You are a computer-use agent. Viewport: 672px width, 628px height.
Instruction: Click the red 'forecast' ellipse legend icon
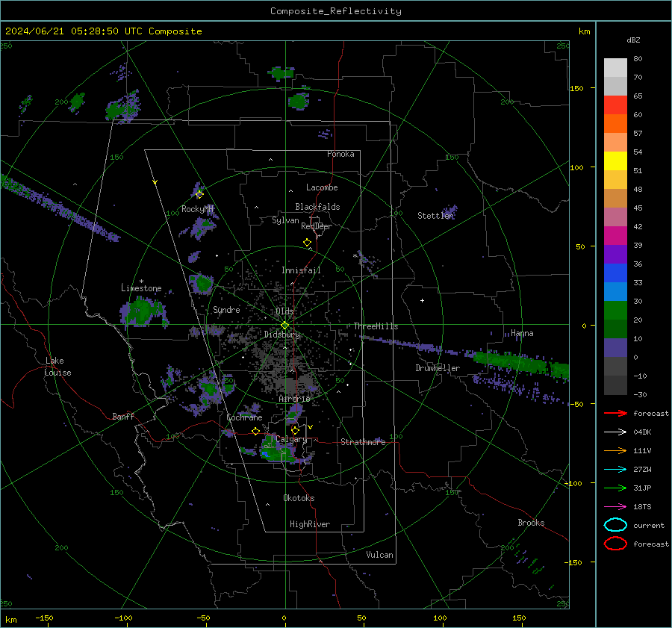tap(615, 544)
